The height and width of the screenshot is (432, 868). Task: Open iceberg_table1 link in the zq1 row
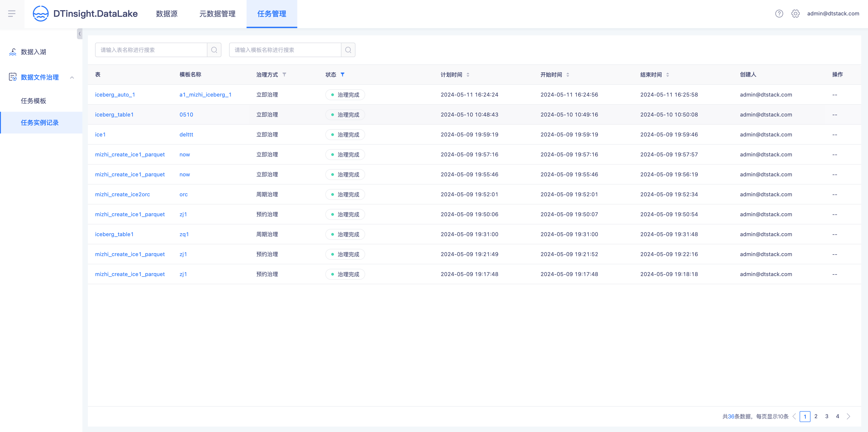click(x=114, y=234)
